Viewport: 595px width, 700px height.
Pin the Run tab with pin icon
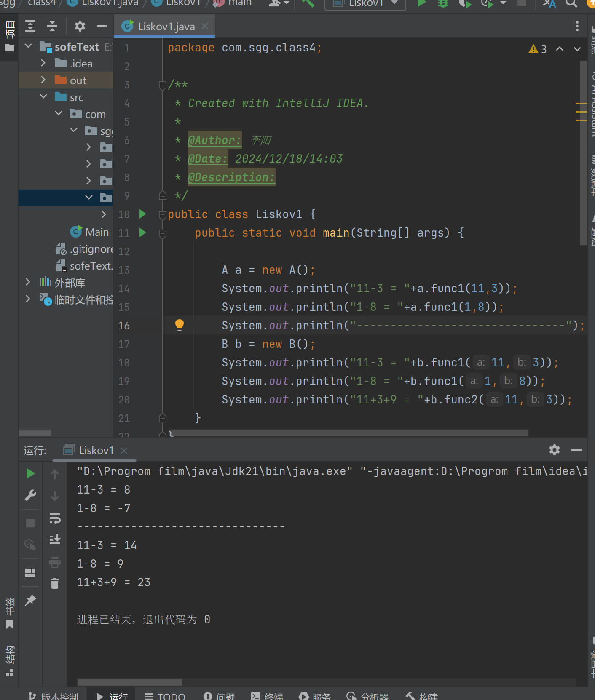[30, 601]
